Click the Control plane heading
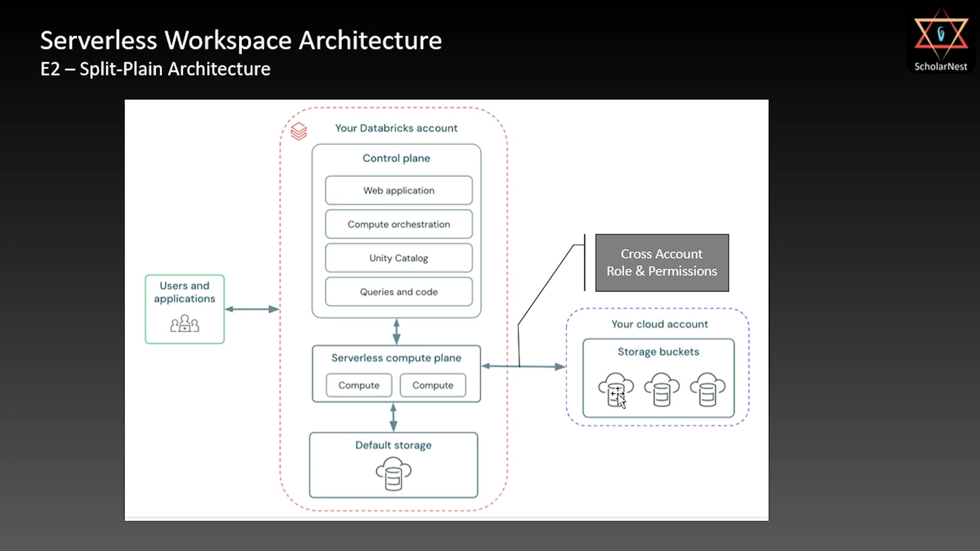Viewport: 980px width, 551px height. tap(397, 158)
